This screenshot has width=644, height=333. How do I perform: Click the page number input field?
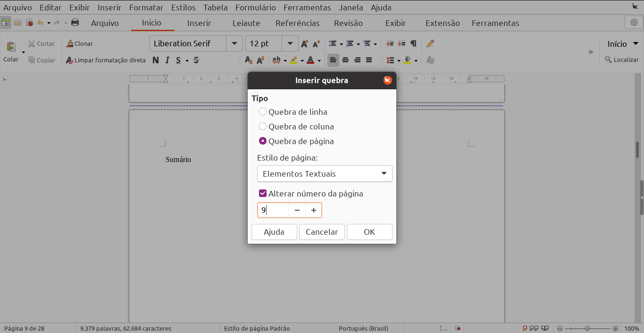click(273, 210)
